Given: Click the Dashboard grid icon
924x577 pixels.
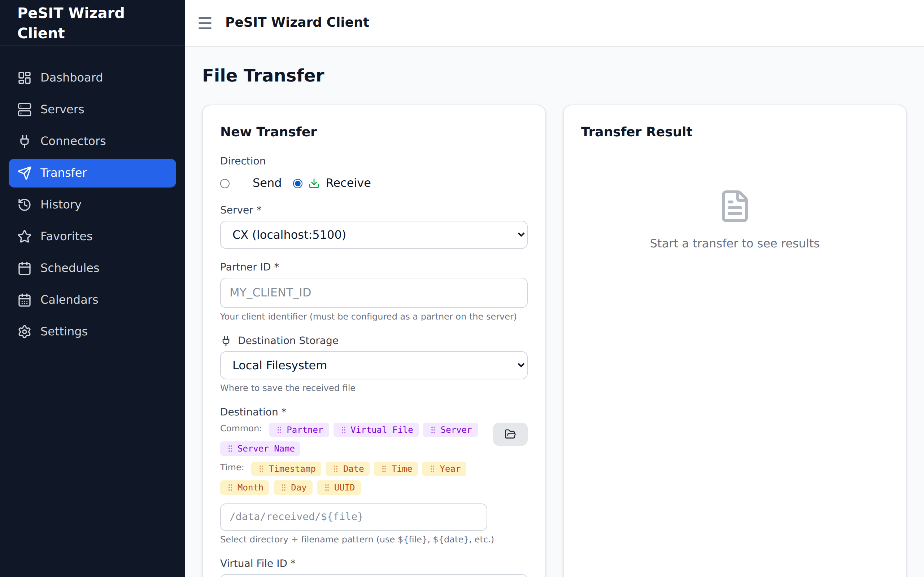Looking at the screenshot, I should pos(25,78).
